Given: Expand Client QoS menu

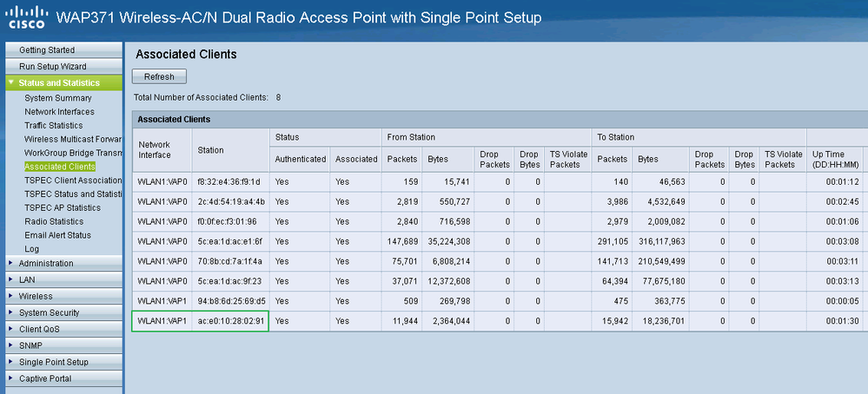Looking at the screenshot, I should [63, 330].
